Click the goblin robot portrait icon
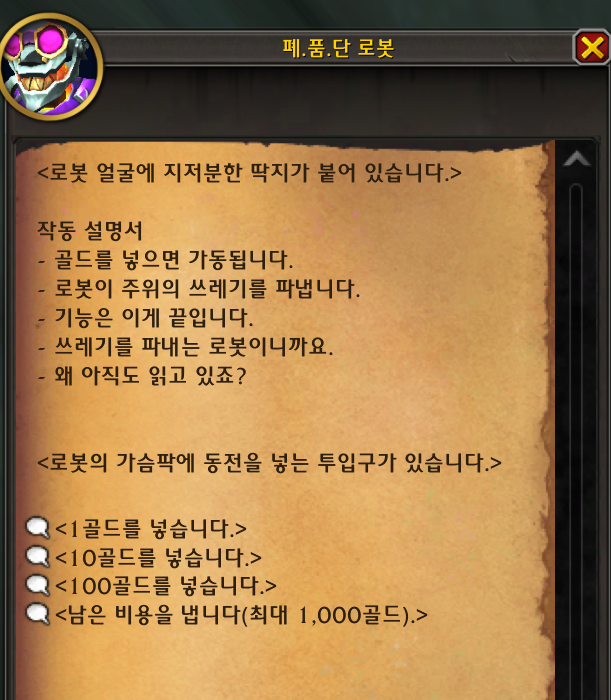The width and height of the screenshot is (611, 700). point(51,66)
